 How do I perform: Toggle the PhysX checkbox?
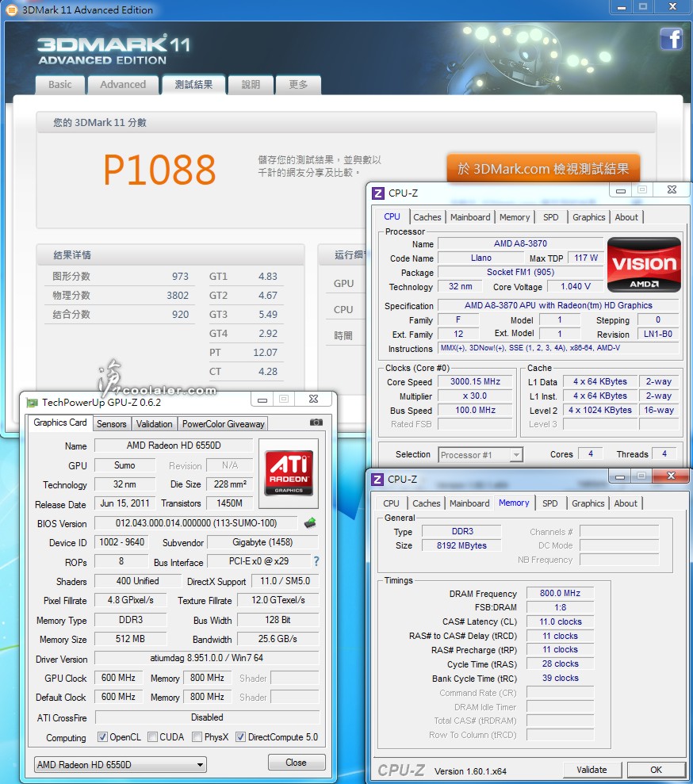[197, 737]
